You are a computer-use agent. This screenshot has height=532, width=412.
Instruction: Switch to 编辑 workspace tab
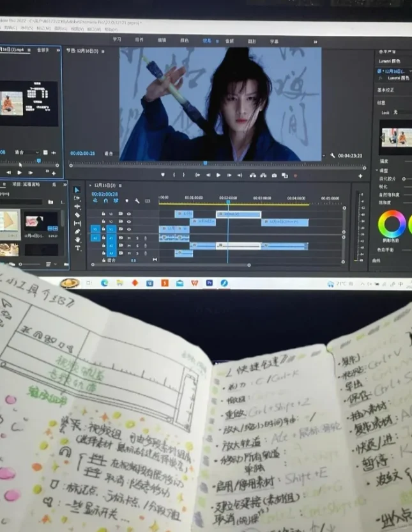pos(162,40)
